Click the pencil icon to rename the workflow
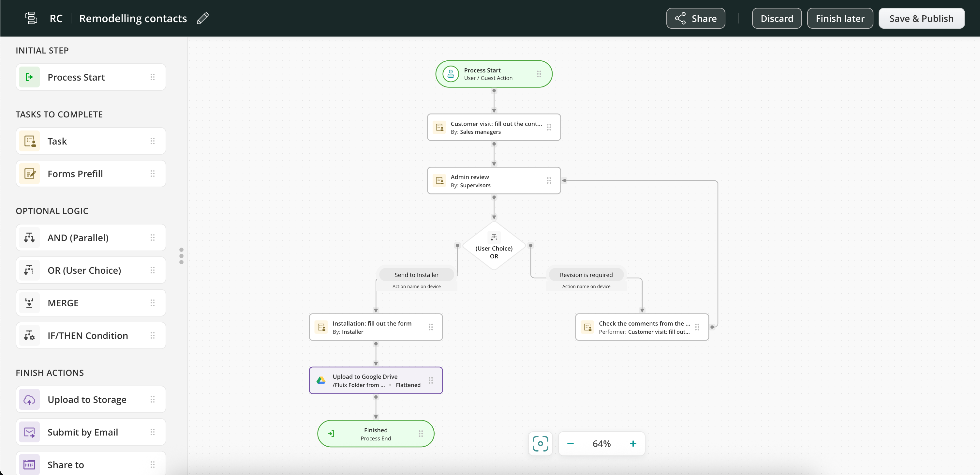The height and width of the screenshot is (475, 980). pos(203,18)
